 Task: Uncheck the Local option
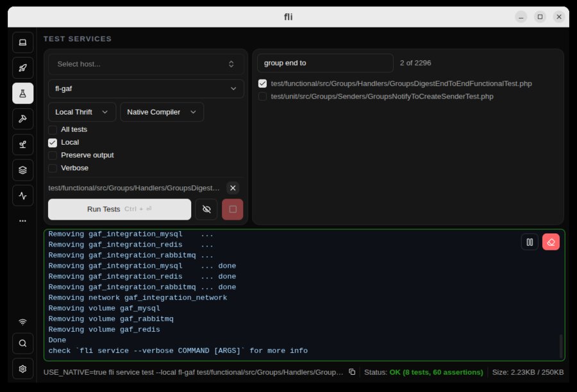coord(53,142)
